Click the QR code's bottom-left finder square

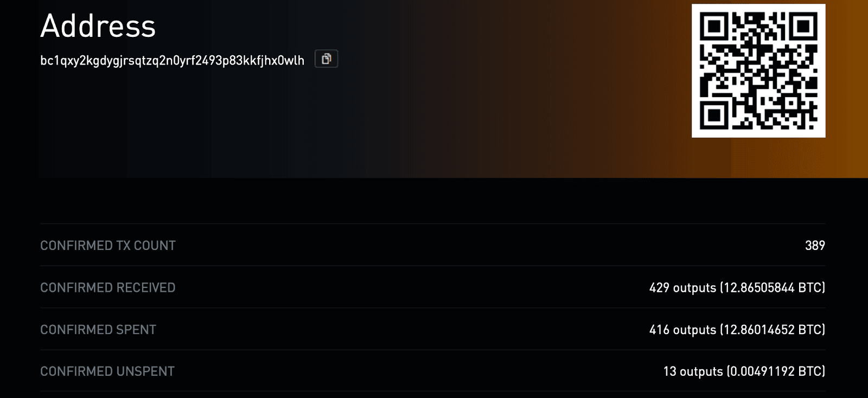pos(714,115)
